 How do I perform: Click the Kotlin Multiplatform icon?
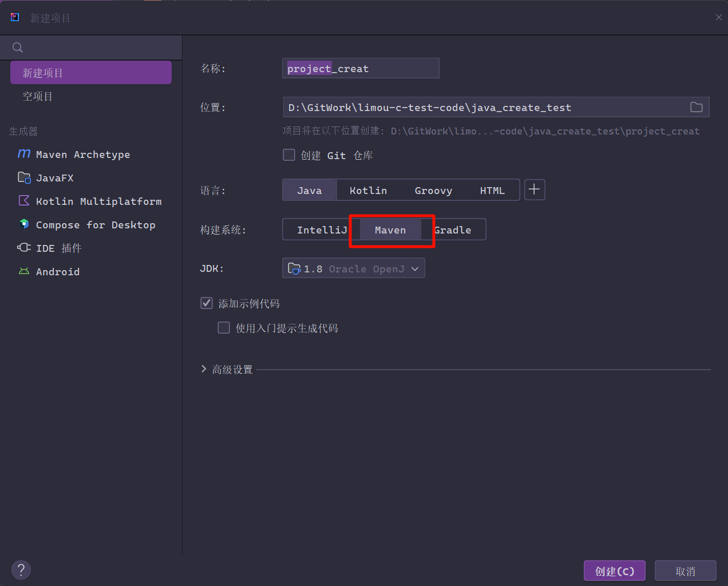coord(24,201)
